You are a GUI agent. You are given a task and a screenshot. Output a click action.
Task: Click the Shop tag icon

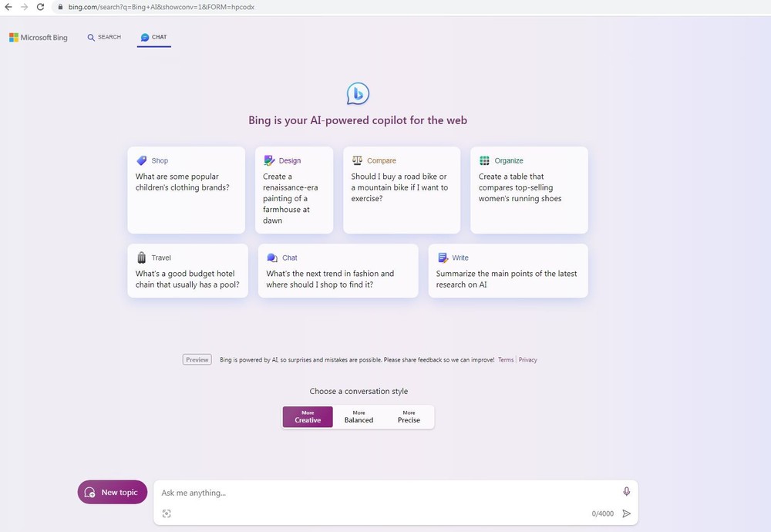tap(142, 160)
